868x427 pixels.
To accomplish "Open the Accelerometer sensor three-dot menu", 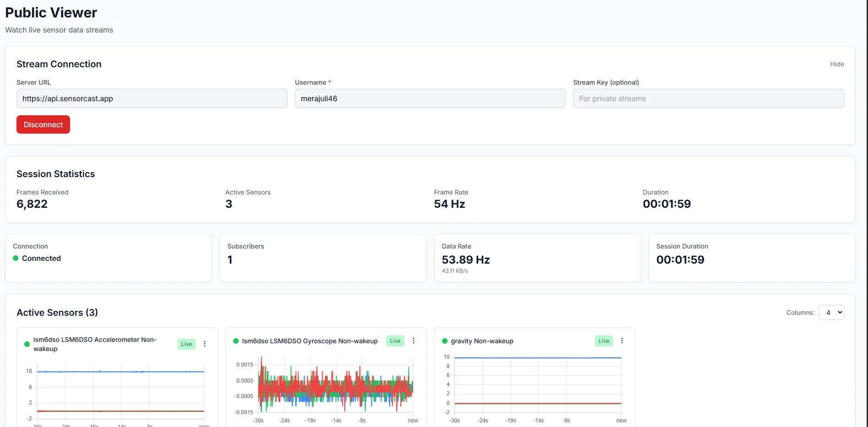I will [x=205, y=344].
